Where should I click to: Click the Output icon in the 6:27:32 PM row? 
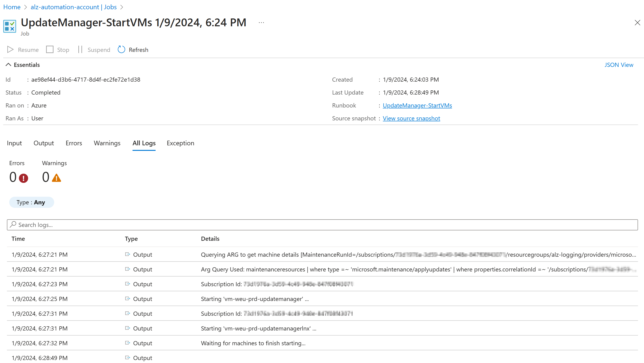click(127, 343)
